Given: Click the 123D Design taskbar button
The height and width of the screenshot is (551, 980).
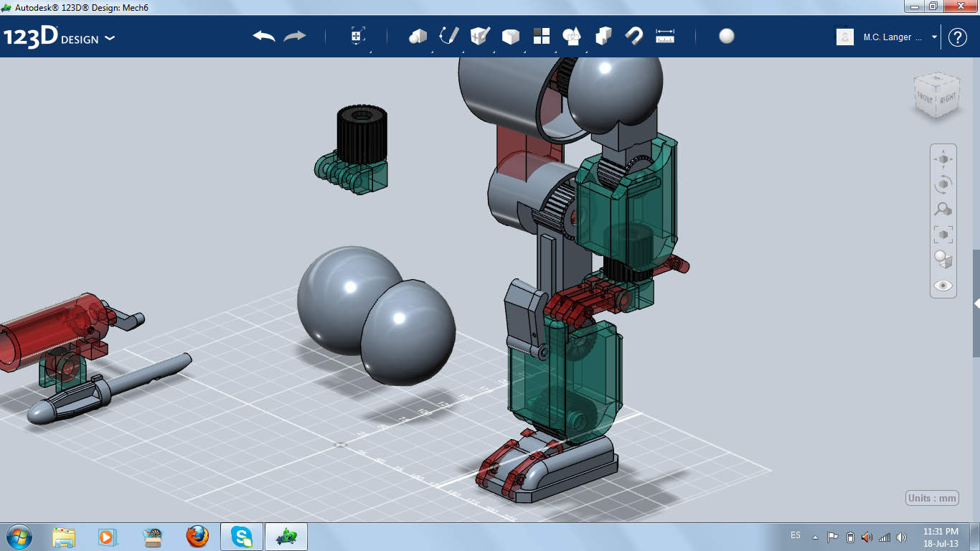Looking at the screenshot, I should (286, 537).
